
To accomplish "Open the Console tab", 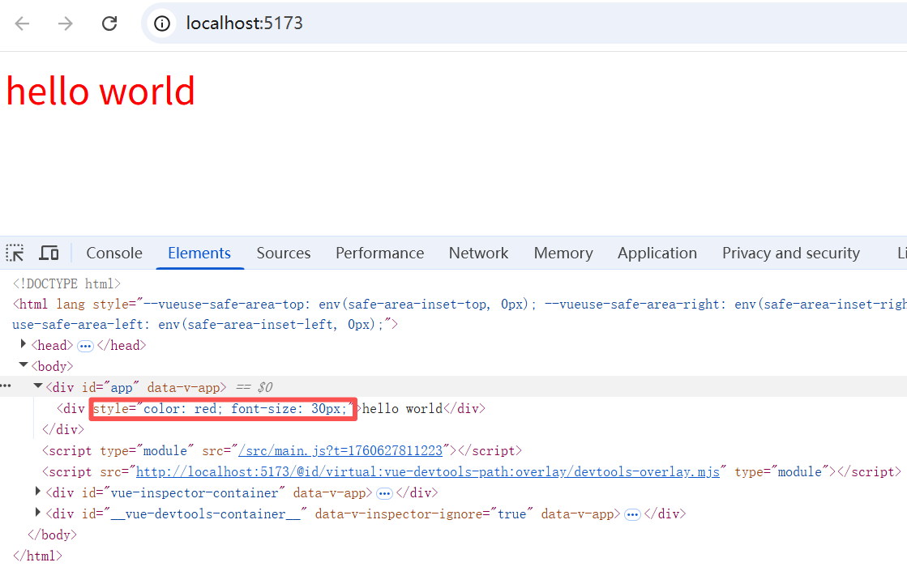I will [114, 254].
